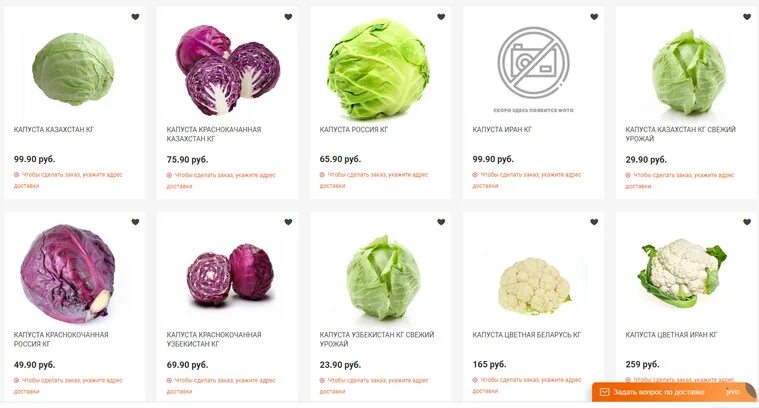Open Капуста Цветная Беларусь КГ title link
Screen dimensions: 759x408
(527, 335)
